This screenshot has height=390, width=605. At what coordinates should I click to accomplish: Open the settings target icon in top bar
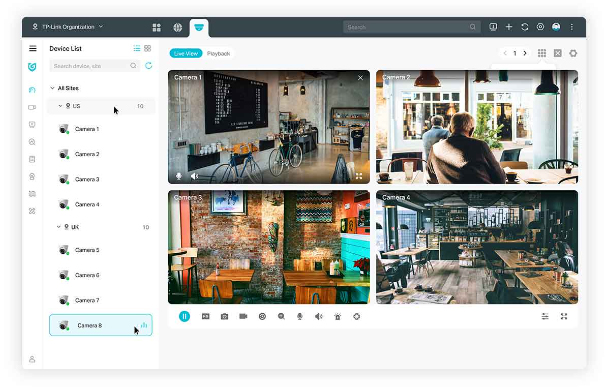coord(540,27)
